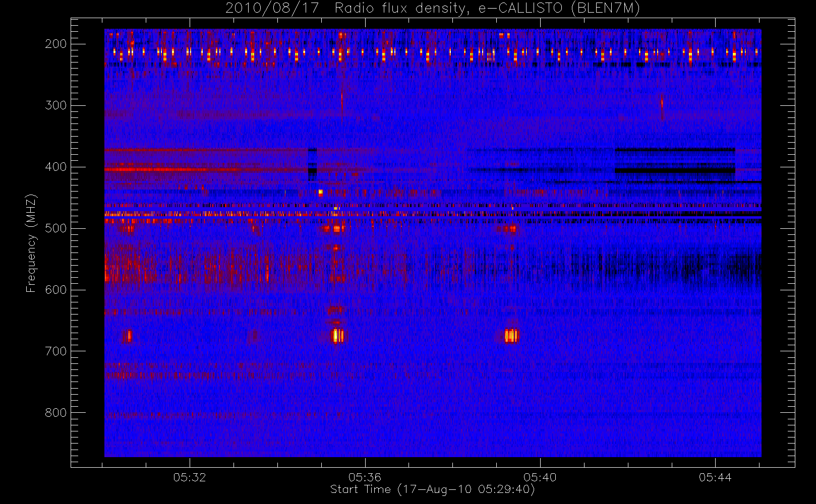The width and height of the screenshot is (816, 504).
Task: Click the "Start Time (17-Aug-10 05:29:40)" axis label
Action: tap(432, 489)
